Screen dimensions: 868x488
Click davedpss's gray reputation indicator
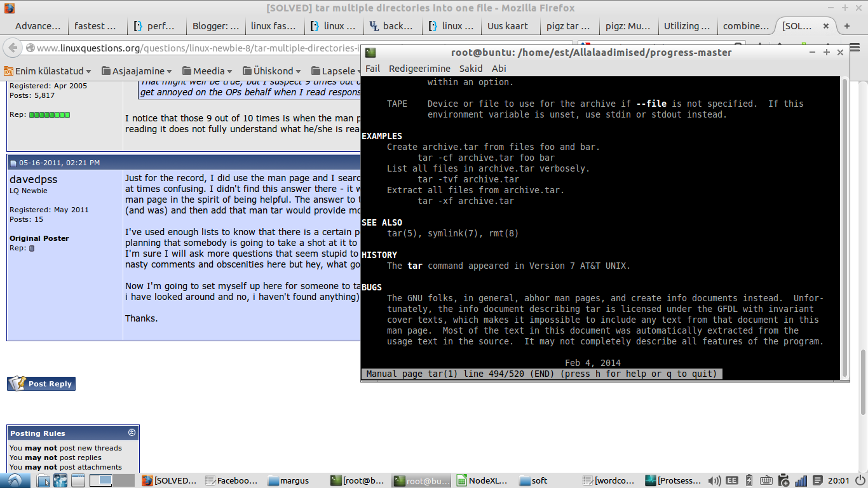pos(32,248)
